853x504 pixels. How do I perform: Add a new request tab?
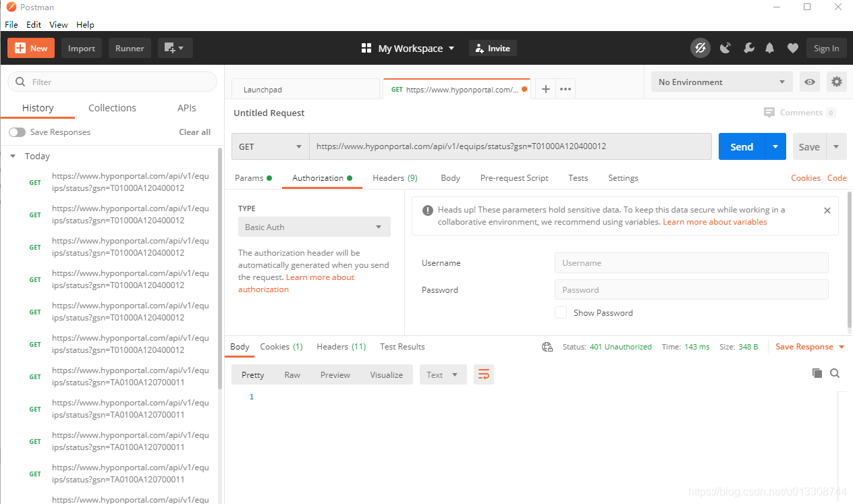(x=546, y=89)
